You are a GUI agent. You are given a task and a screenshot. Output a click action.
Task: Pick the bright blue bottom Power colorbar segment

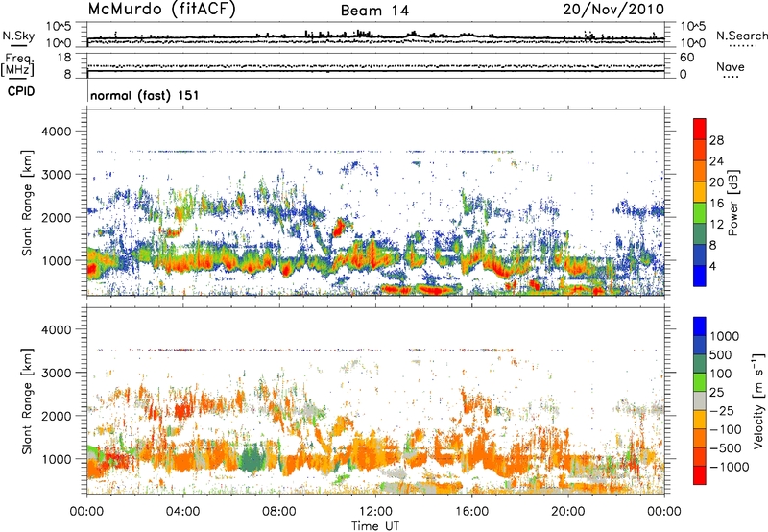(x=700, y=276)
